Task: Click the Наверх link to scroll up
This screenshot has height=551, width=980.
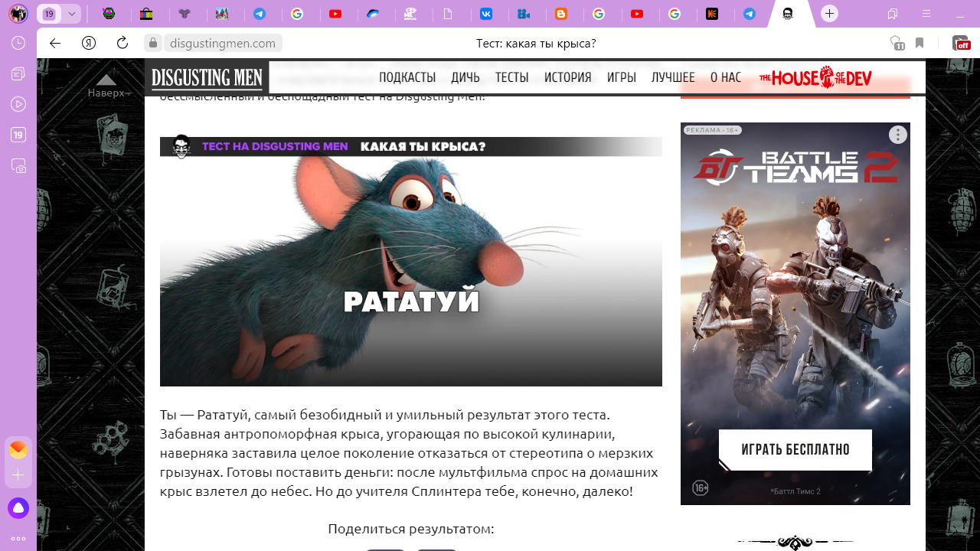Action: [106, 86]
